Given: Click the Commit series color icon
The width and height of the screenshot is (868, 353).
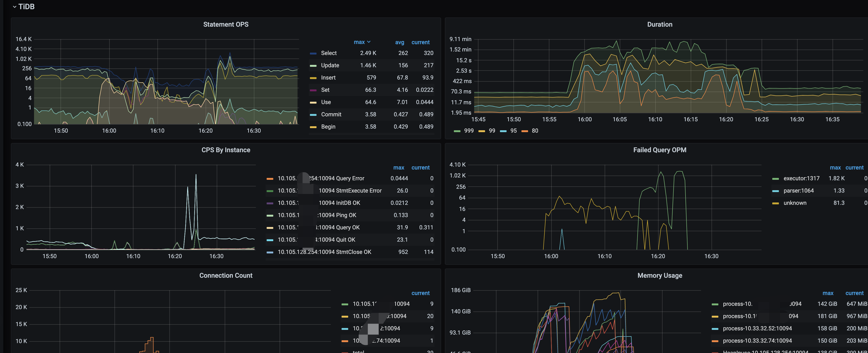Looking at the screenshot, I should click(x=313, y=115).
